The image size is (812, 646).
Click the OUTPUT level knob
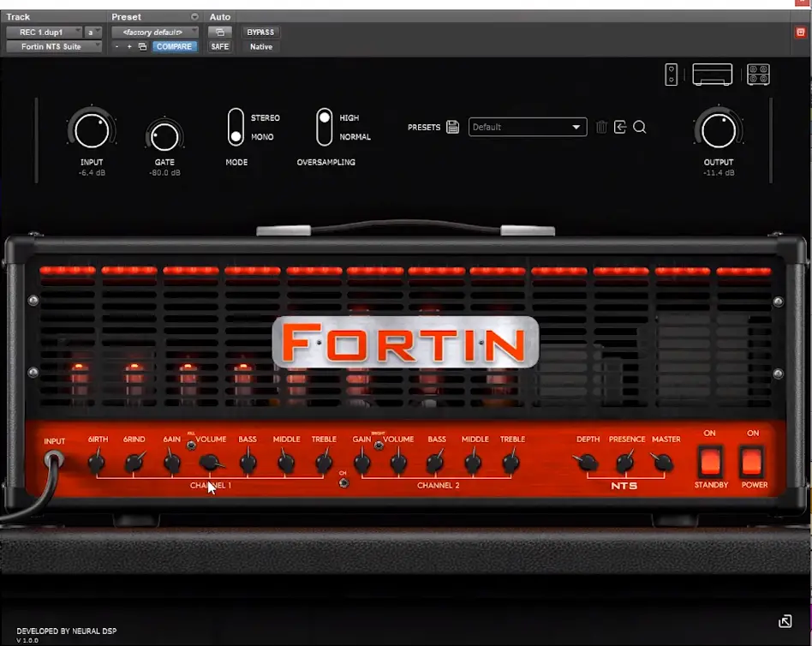tap(719, 130)
